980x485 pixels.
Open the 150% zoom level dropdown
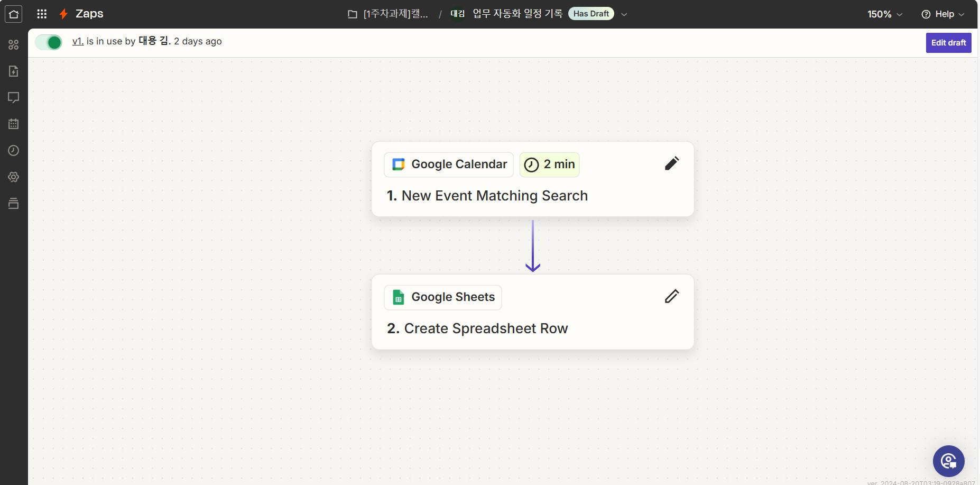tap(885, 14)
